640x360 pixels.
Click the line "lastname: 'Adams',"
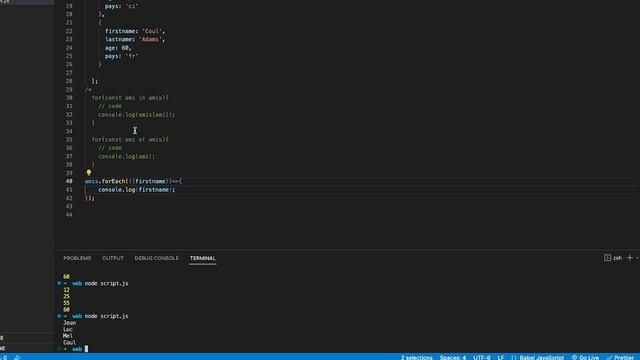pyautogui.click(x=135, y=40)
